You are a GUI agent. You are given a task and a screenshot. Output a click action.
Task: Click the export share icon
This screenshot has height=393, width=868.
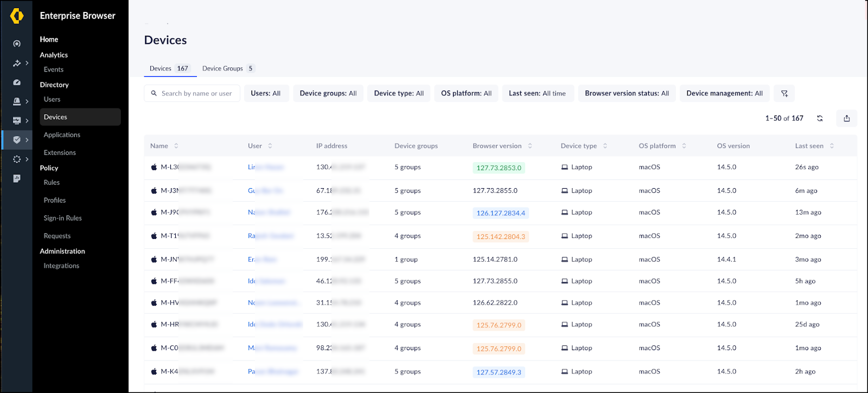pos(846,118)
